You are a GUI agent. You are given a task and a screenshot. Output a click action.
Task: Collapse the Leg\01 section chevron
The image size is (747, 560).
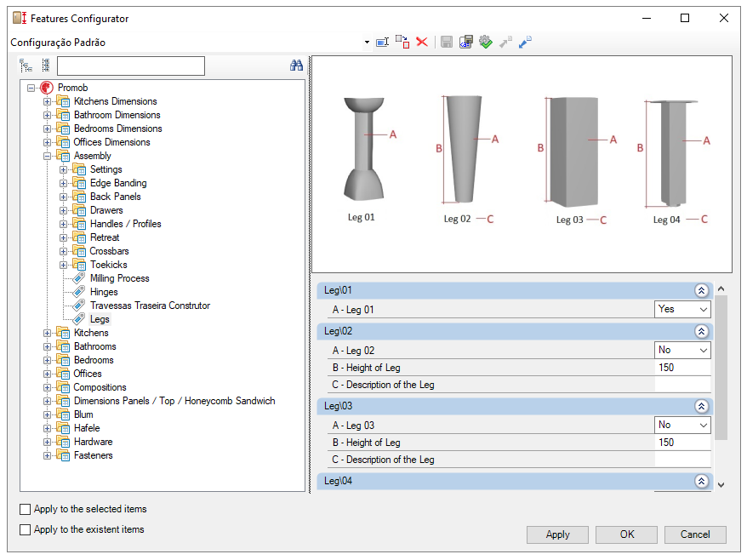click(x=701, y=290)
